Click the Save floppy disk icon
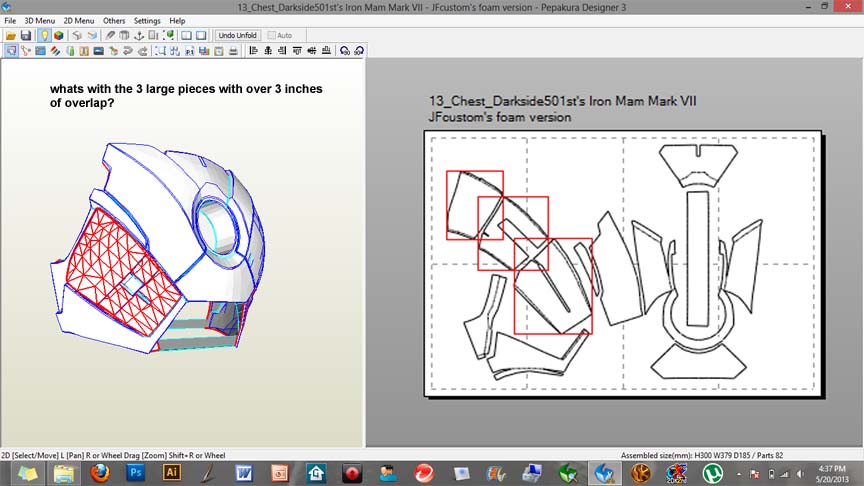Image resolution: width=864 pixels, height=486 pixels. 25,35
